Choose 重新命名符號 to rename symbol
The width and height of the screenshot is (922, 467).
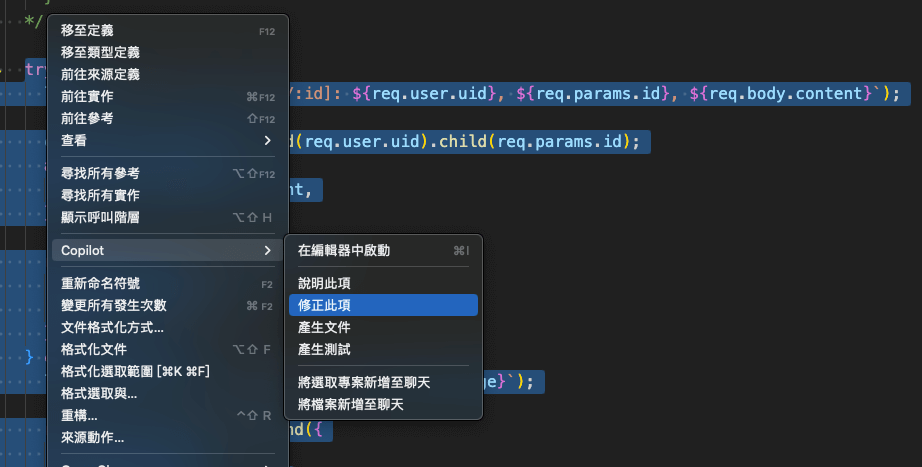[x=100, y=283]
